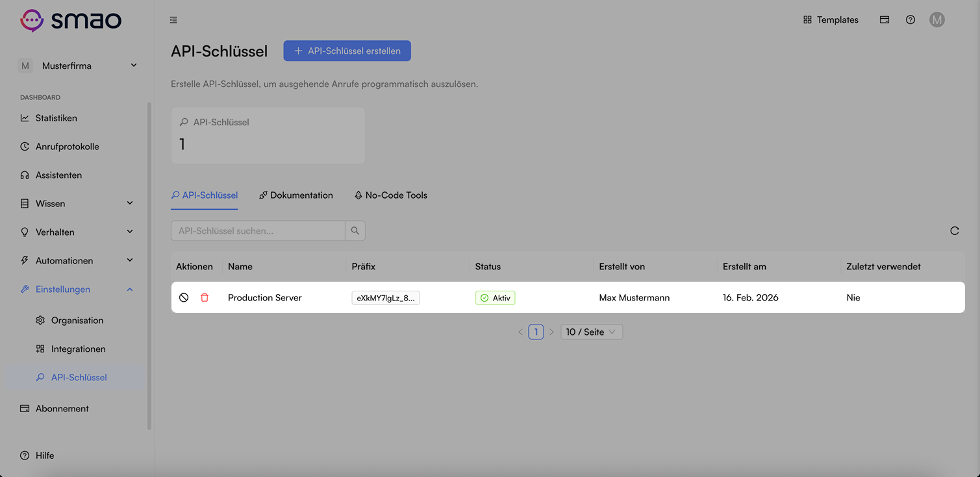Click the Nie last-used cell
The width and height of the screenshot is (980, 477).
853,298
